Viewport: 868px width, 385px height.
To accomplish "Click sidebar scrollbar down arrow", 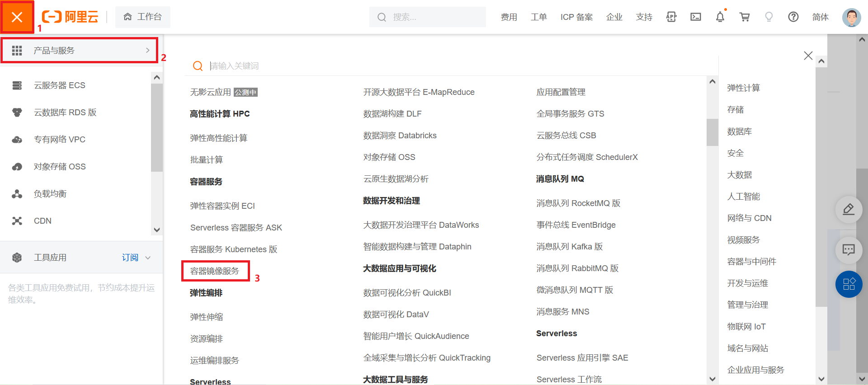I will click(x=156, y=230).
